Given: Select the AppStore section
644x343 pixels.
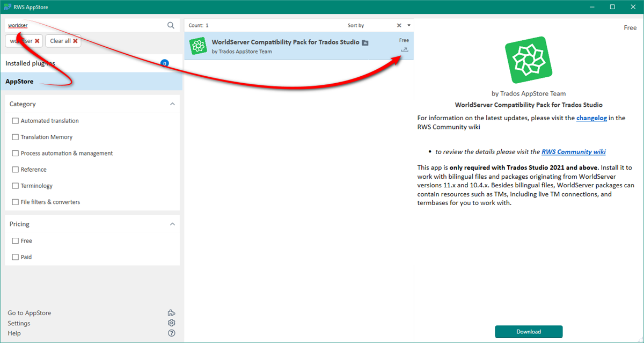Looking at the screenshot, I should 91,82.
